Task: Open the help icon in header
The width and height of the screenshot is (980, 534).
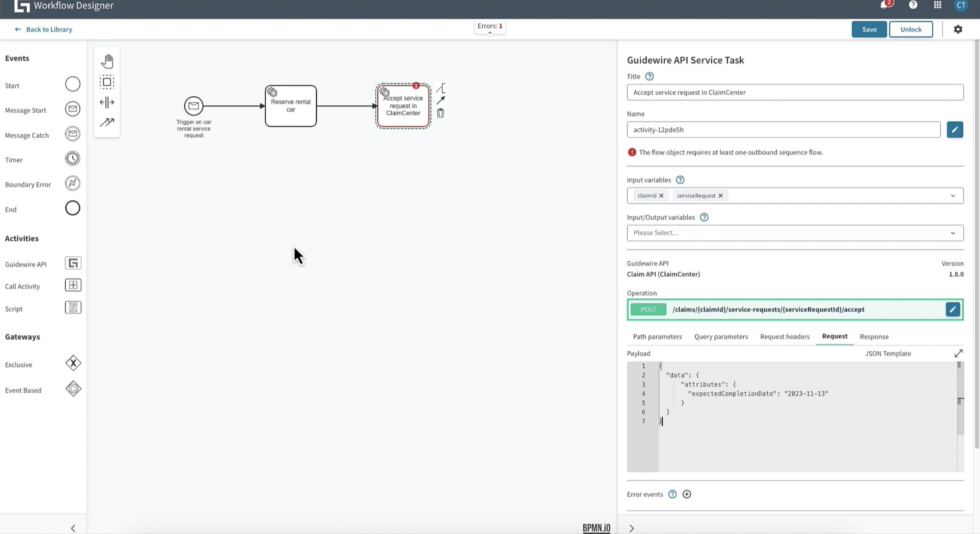Action: click(913, 5)
